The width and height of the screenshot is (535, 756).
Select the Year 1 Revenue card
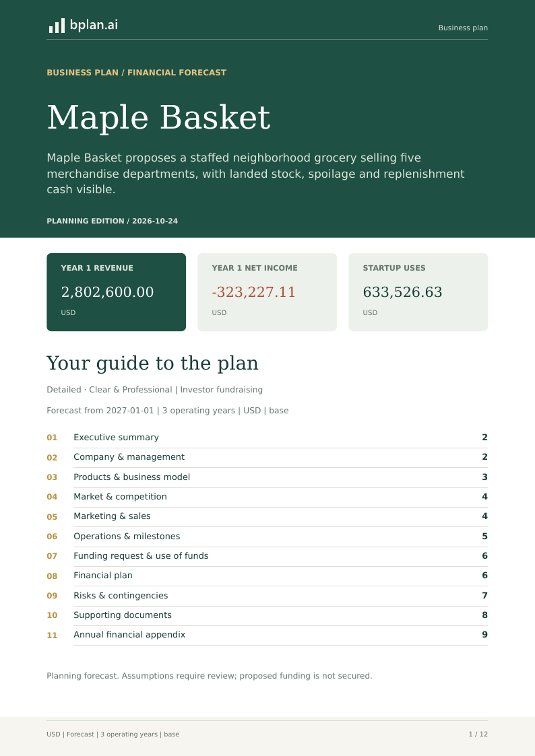tap(117, 292)
